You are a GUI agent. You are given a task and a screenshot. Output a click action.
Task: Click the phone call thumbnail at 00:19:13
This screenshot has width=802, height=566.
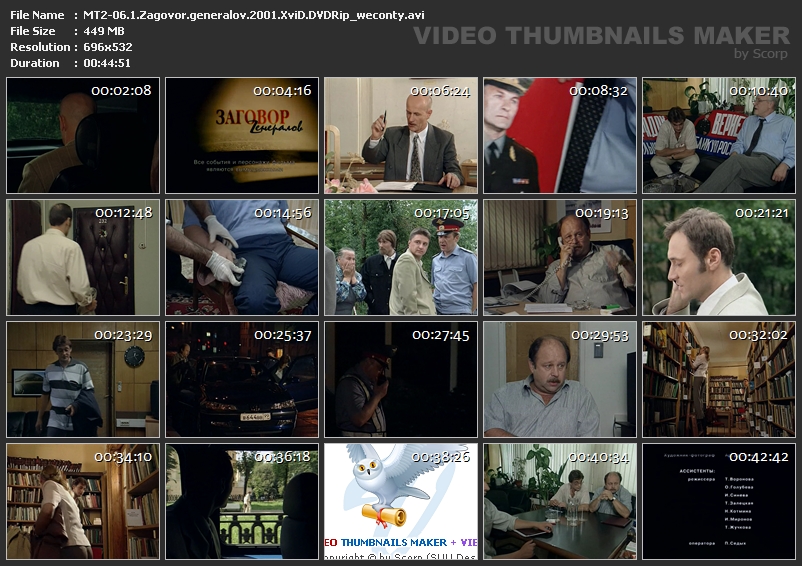[x=560, y=258]
